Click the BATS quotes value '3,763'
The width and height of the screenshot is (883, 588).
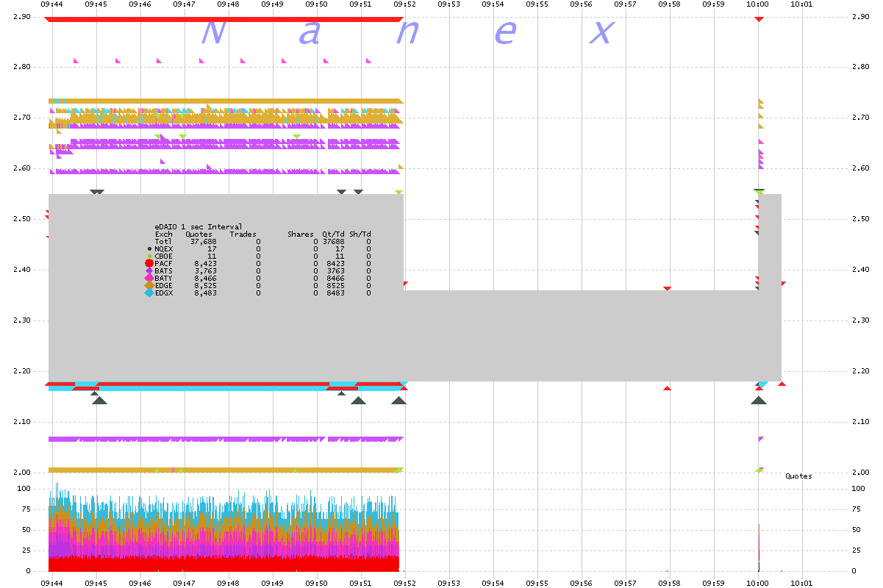pos(206,270)
